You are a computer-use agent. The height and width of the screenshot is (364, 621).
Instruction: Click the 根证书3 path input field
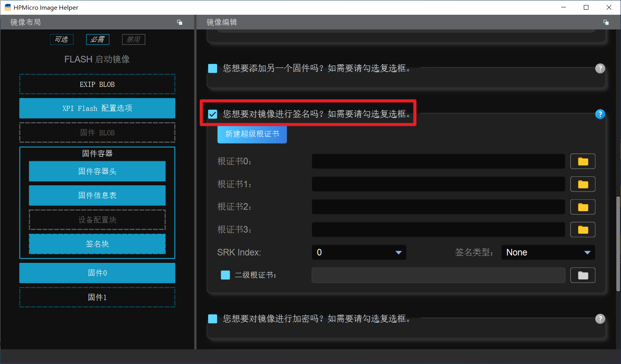pos(438,229)
